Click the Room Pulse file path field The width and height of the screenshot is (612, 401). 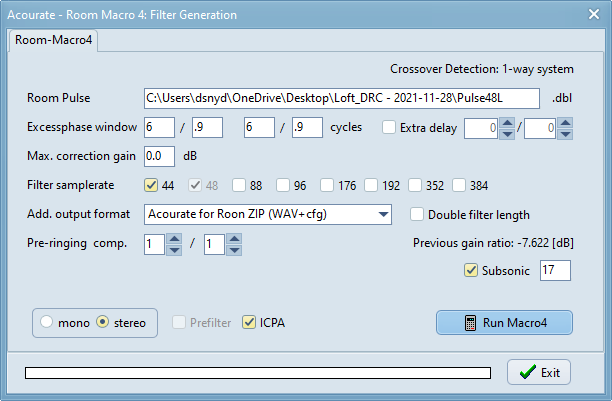coord(342,98)
